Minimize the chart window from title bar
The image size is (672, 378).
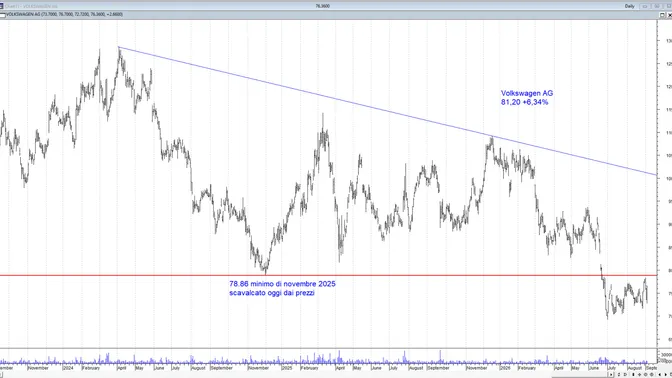pos(645,6)
